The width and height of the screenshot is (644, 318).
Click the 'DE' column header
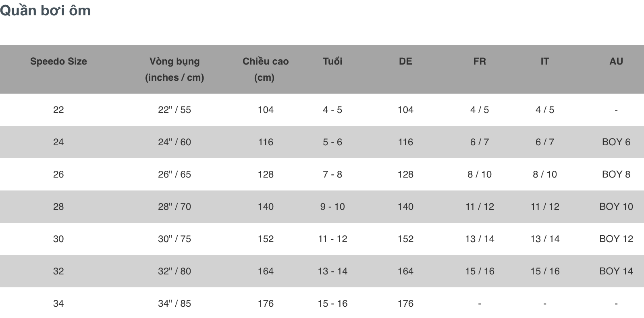pyautogui.click(x=405, y=61)
